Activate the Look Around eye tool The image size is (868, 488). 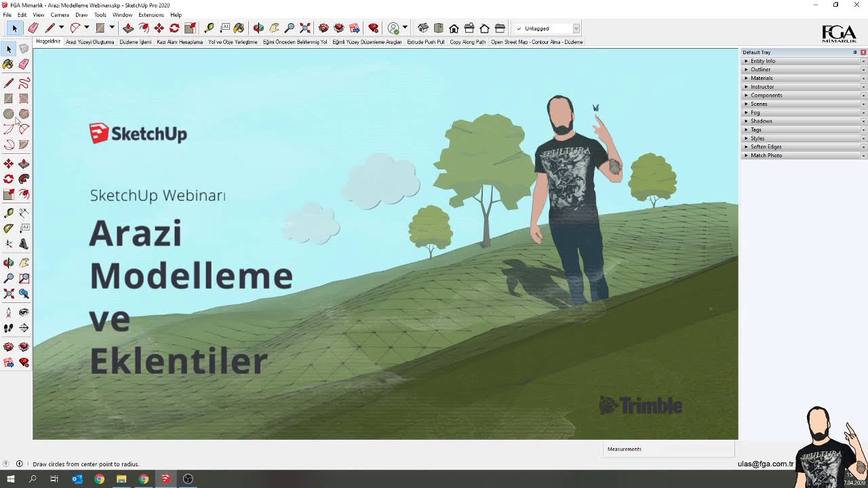coord(24,312)
